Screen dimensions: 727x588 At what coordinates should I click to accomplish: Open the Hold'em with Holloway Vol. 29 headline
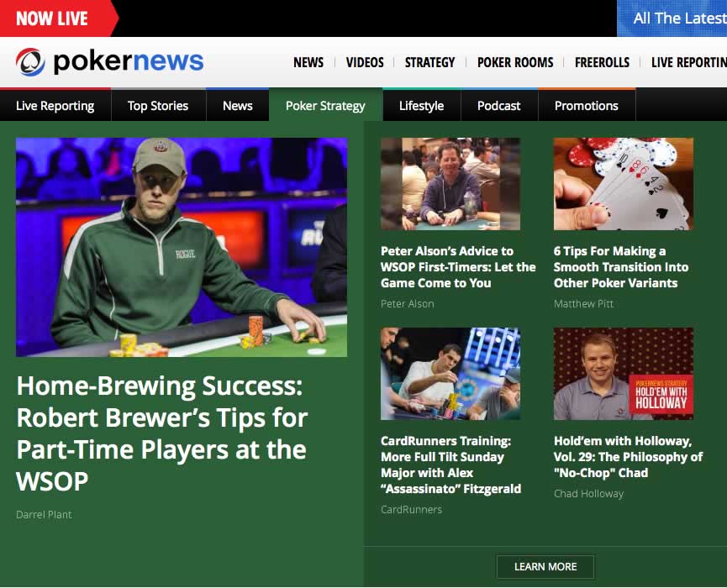click(x=628, y=457)
